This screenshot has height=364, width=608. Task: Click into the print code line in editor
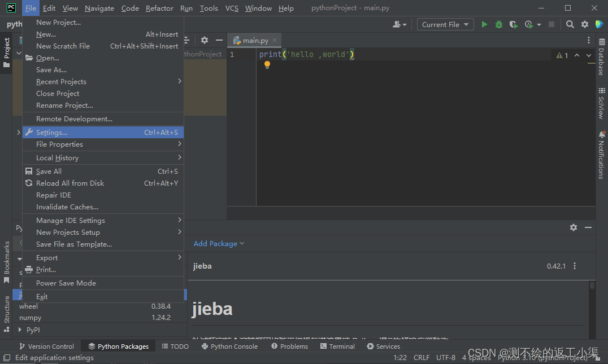point(306,55)
